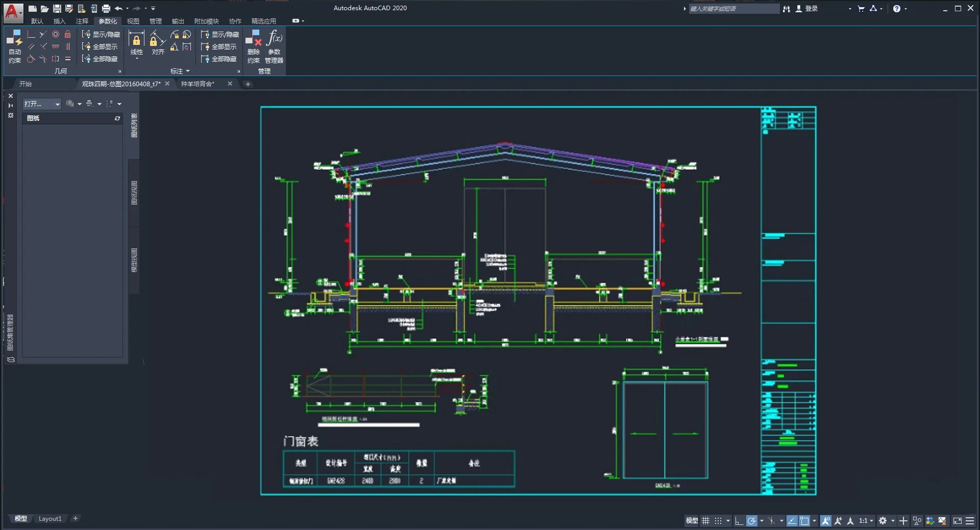The image size is (980, 530).
Task: Click the angular dimensional constraint icon
Action: pos(175,47)
